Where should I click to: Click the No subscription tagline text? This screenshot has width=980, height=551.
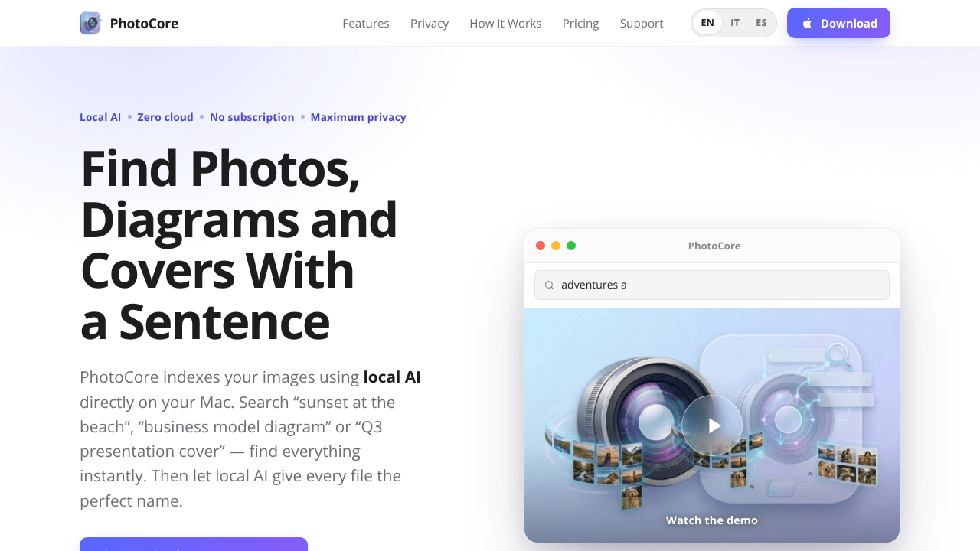[x=252, y=117]
